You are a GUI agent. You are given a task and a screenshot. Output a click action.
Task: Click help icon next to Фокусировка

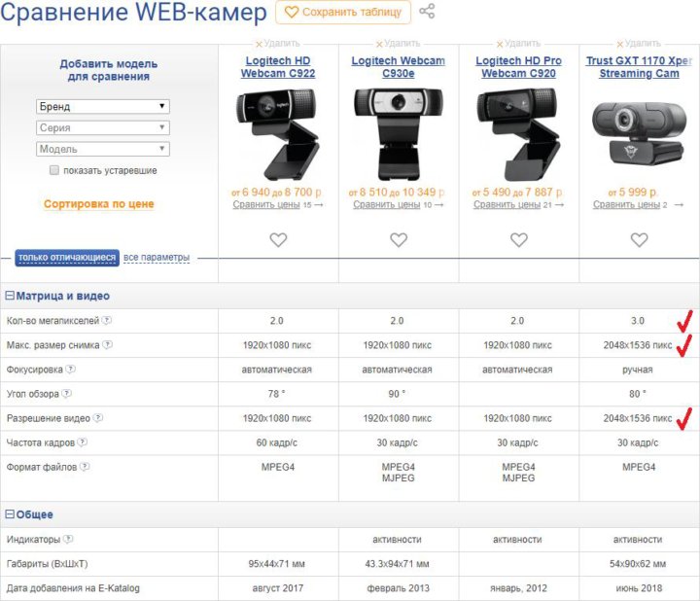(x=71, y=370)
